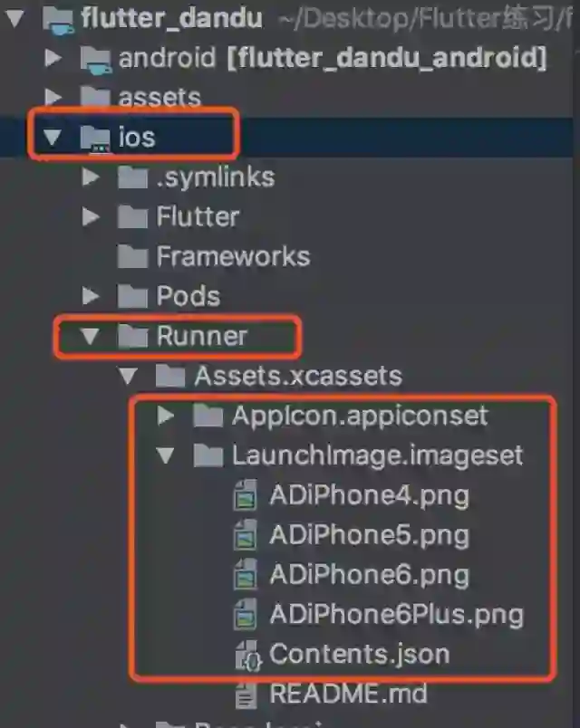
Task: Collapse the LaunchImage.imageset folder arrow
Action: 166,455
